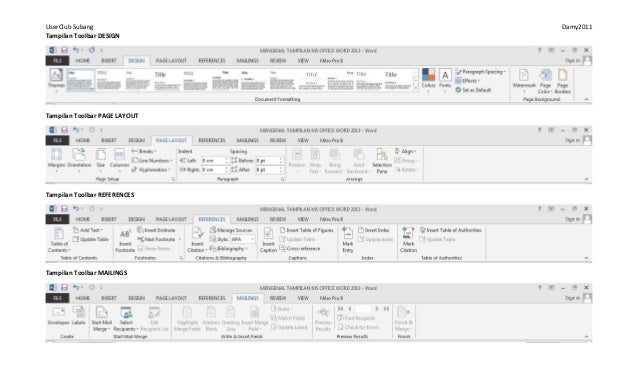
Task: Open the Footnotes group dialog launcher
Action: coord(181,258)
